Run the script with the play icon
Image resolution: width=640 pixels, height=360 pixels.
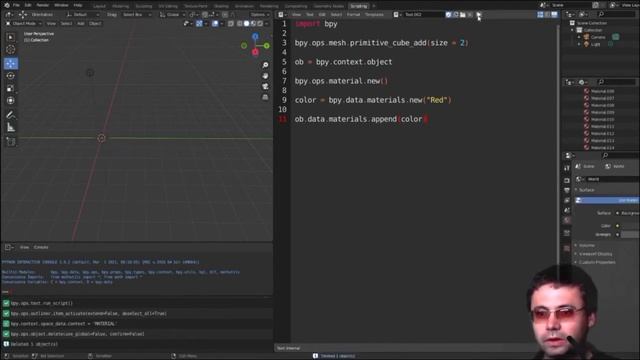(478, 15)
